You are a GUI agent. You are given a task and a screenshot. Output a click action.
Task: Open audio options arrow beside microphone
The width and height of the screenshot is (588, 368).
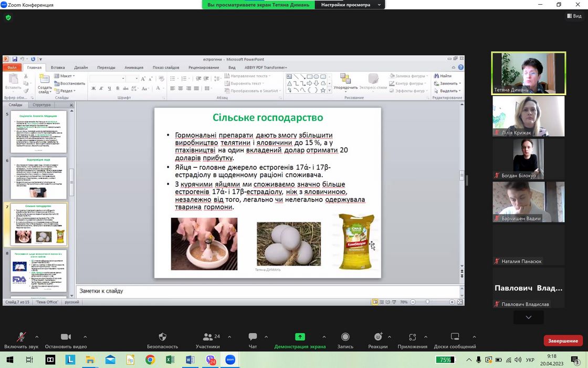click(x=37, y=337)
